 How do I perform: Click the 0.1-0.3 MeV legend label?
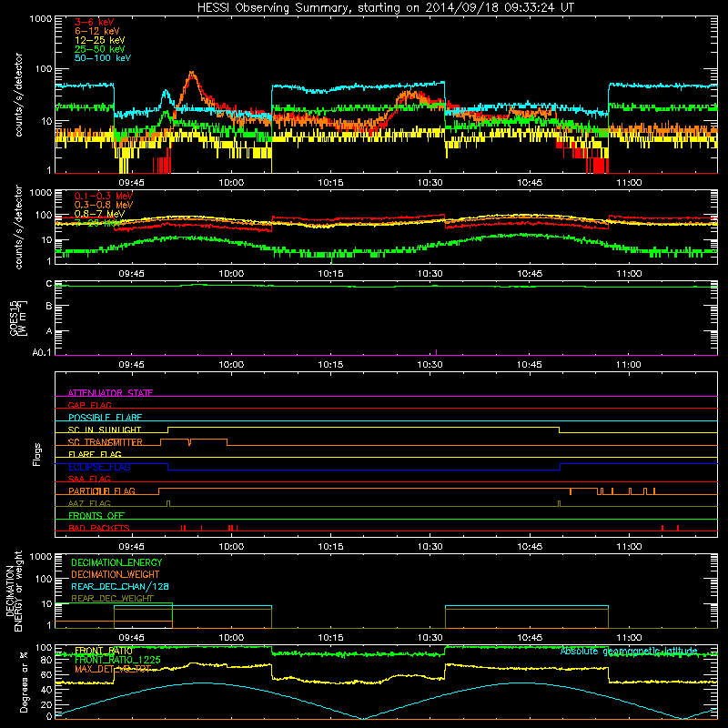click(x=104, y=196)
